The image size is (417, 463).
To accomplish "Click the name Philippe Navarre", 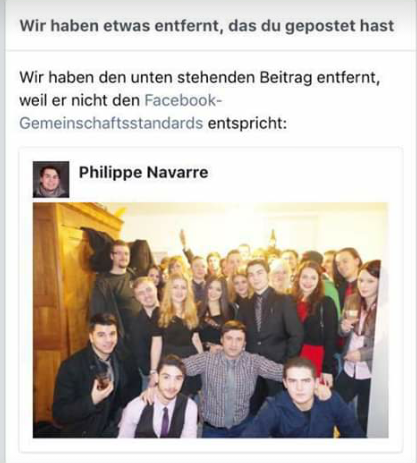I will pos(143,172).
